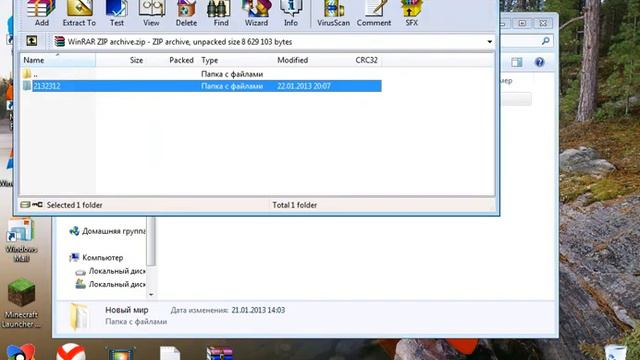Click the 'Selected 1 folder' status text
Viewport: 640px width, 360px height.
coord(74,205)
